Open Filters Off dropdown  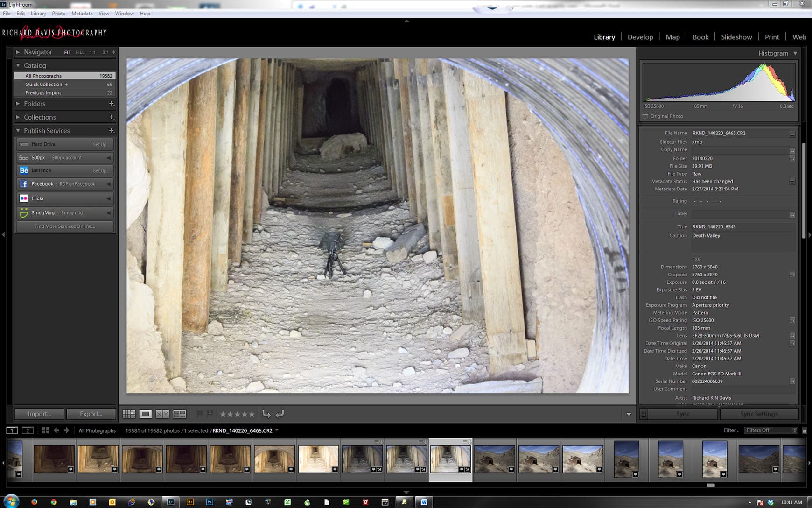click(x=770, y=430)
